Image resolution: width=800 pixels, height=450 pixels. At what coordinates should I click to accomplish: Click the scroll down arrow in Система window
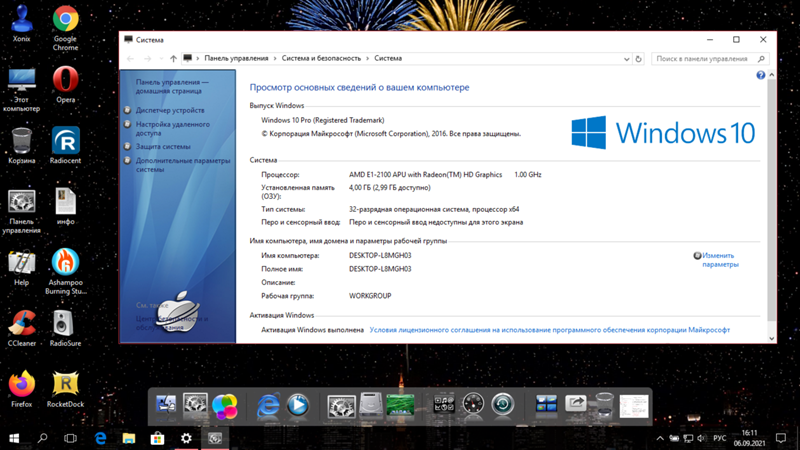tap(771, 338)
